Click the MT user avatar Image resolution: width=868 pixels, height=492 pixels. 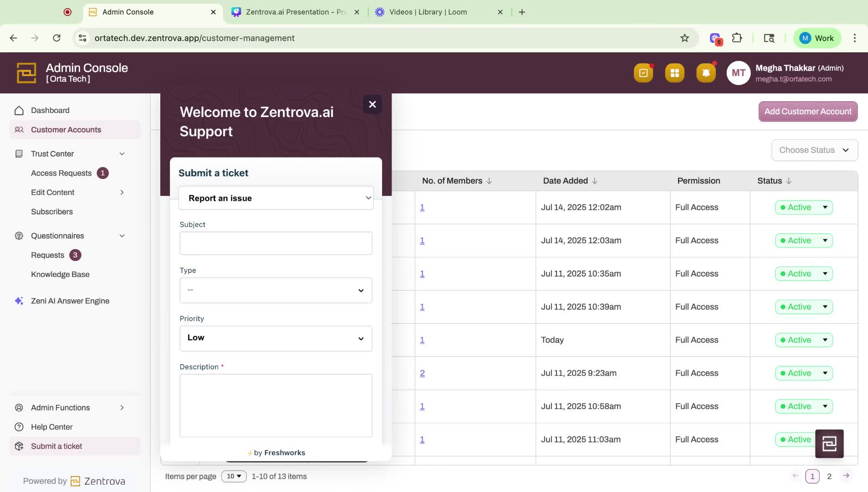click(x=738, y=73)
